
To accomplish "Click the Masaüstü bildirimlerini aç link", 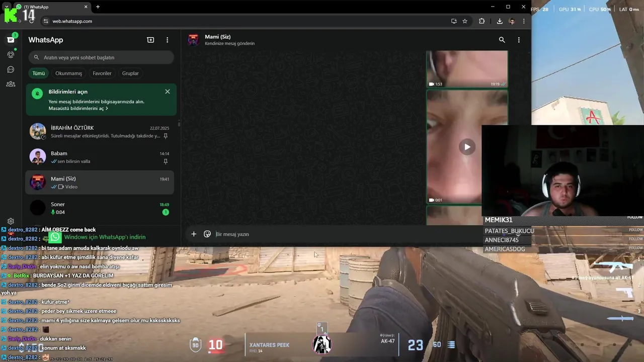I will pyautogui.click(x=78, y=109).
